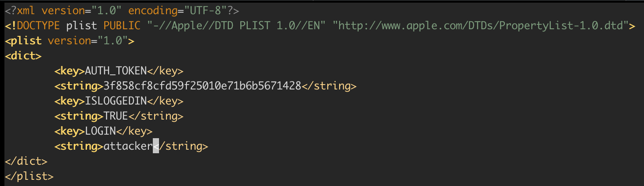Viewport: 644px width, 186px height.
Task: Click the "-//Apple//DTD PLIST 1.0//EN" string
Action: tap(240, 26)
